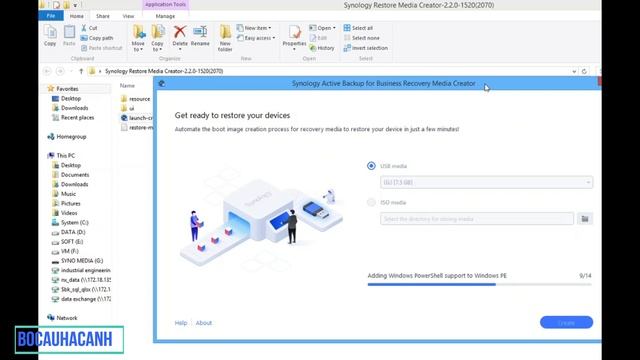Open the address bar history dropdown
The height and width of the screenshot is (360, 640).
coord(574,71)
